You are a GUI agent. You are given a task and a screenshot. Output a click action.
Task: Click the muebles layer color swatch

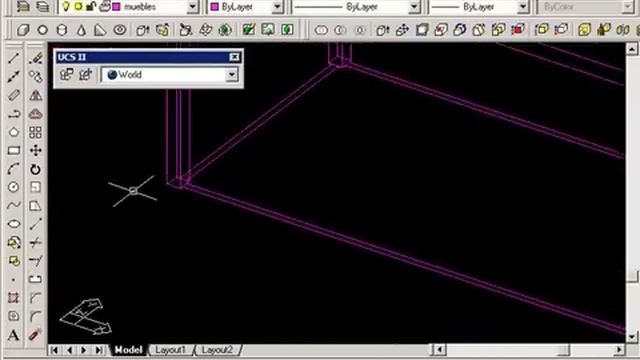pos(117,7)
